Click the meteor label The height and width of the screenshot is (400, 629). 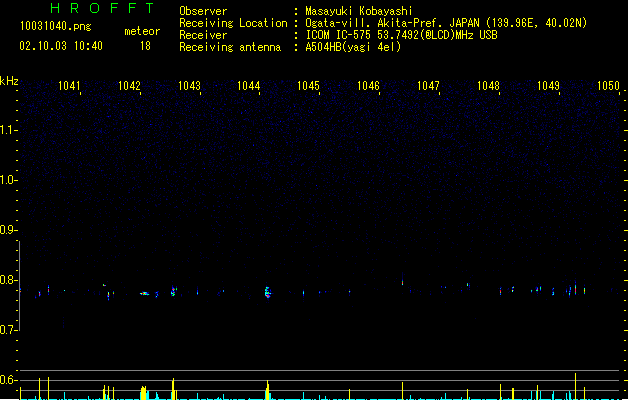(x=142, y=31)
